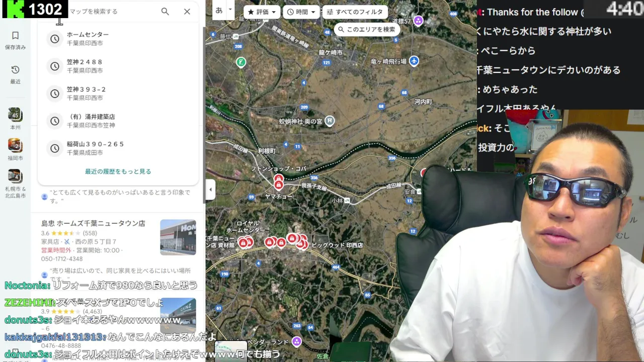Viewport: 644px width, 362px height.
Task: Click 最近の履歴をもっと見る link
Action: coord(118,171)
